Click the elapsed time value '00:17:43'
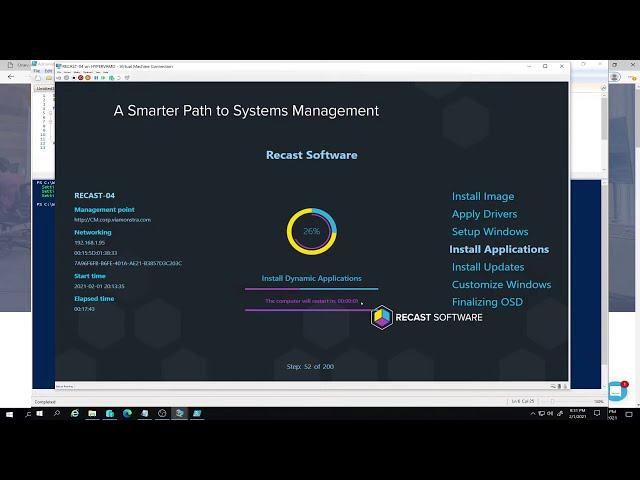 point(84,309)
